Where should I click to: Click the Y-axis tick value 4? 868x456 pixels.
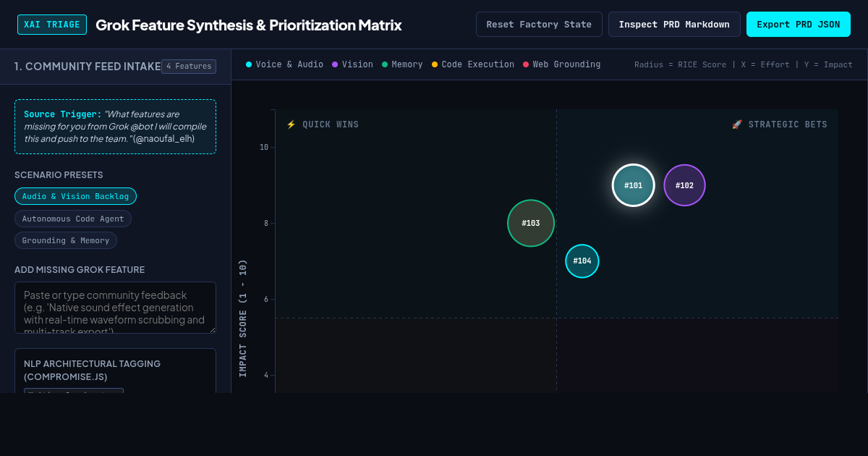tap(266, 375)
